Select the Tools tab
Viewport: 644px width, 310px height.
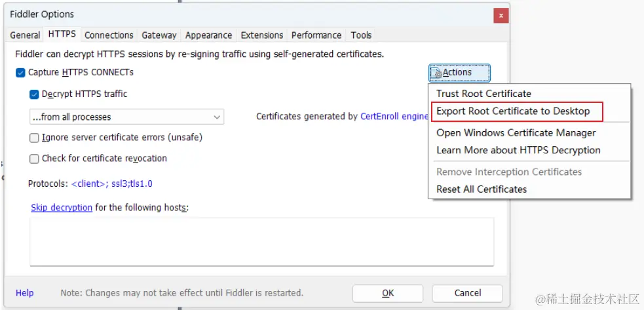pos(361,35)
